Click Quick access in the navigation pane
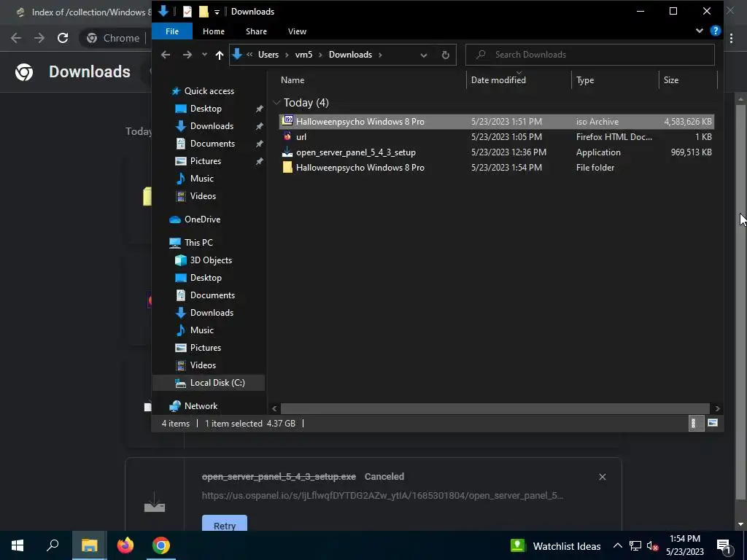Image resolution: width=747 pixels, height=560 pixels. (x=209, y=91)
